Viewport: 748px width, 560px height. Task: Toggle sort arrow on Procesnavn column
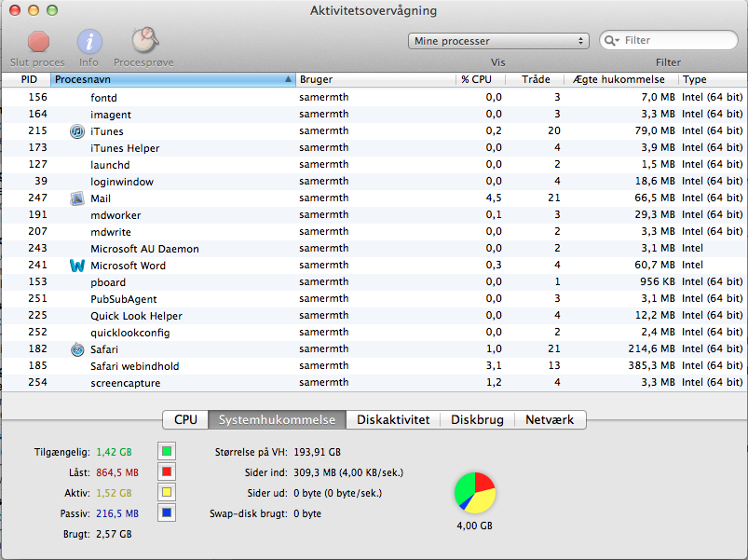point(288,79)
